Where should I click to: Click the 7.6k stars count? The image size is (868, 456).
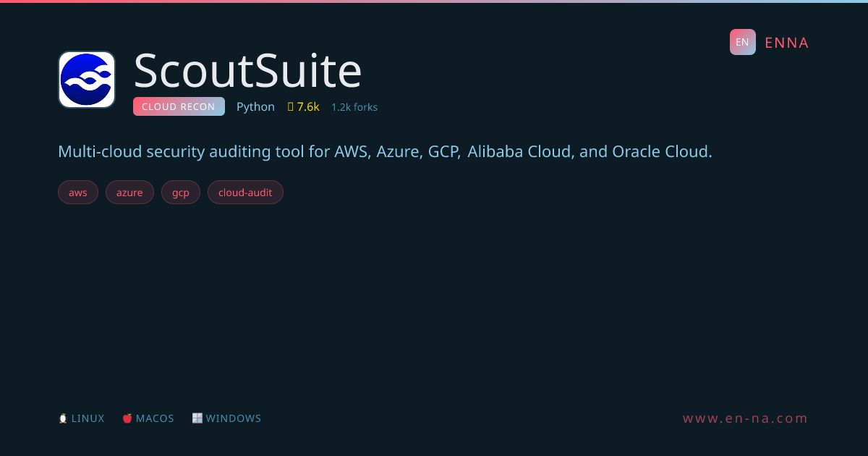[x=308, y=106]
